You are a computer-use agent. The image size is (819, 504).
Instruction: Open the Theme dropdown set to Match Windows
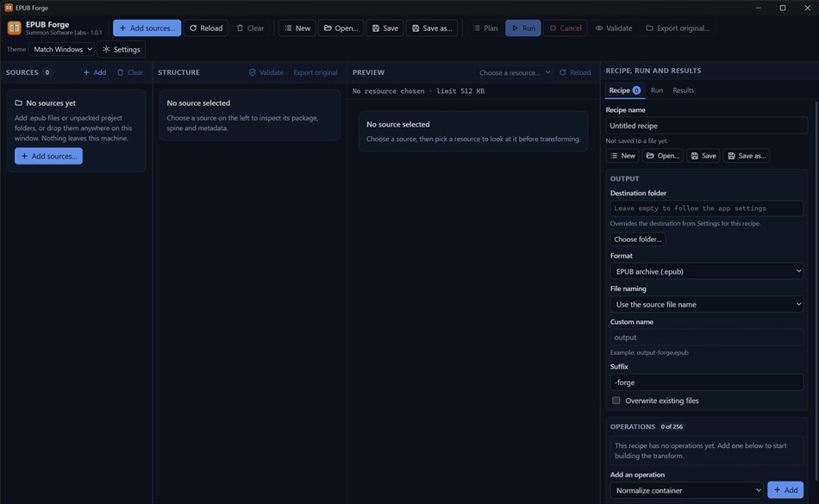(x=61, y=49)
